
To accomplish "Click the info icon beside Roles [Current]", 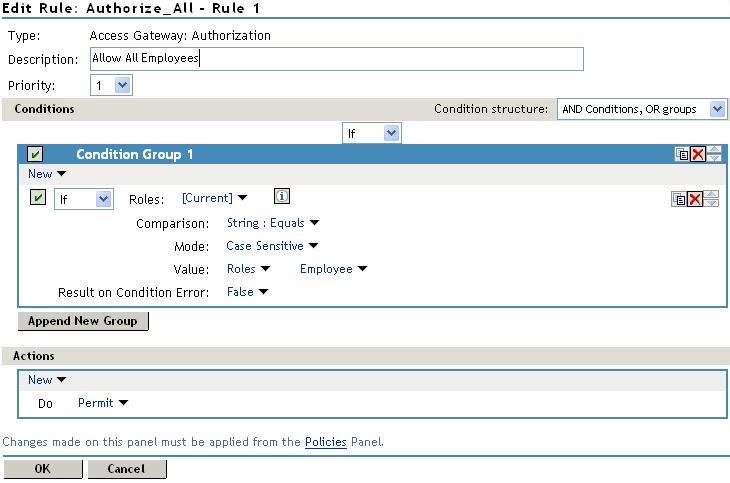I will (282, 197).
